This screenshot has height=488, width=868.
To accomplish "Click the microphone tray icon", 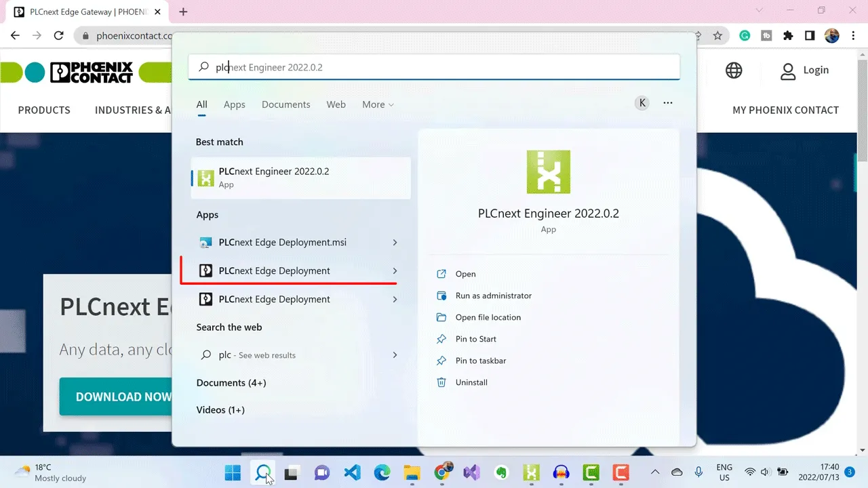I will [x=698, y=472].
